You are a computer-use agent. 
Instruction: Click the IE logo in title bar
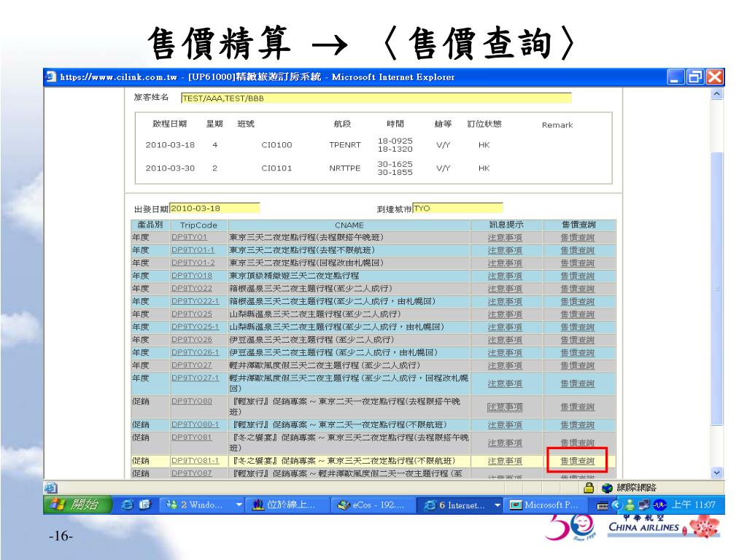point(50,77)
